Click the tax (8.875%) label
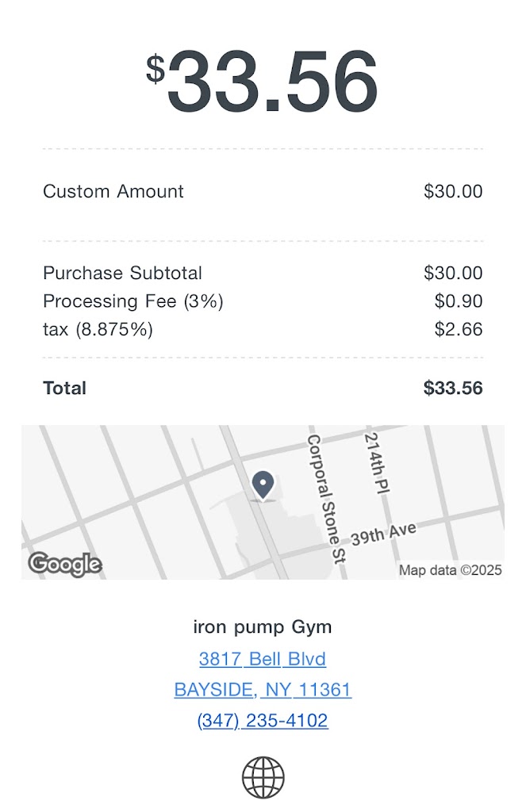This screenshot has width=526, height=812. pyautogui.click(x=98, y=329)
